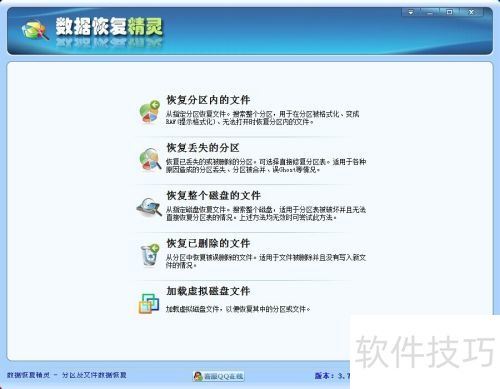Open the title bar dropdown arrow menu
The width and height of the screenshot is (500, 389).
click(x=411, y=12)
